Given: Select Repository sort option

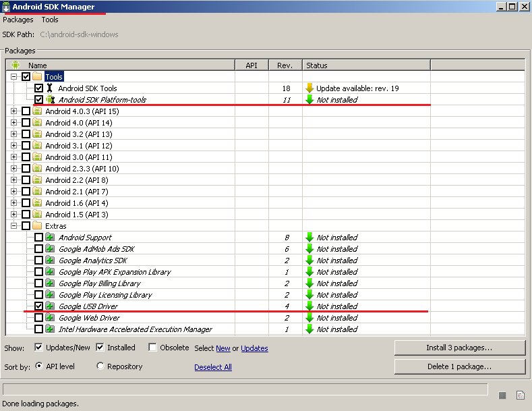Looking at the screenshot, I should [x=100, y=366].
